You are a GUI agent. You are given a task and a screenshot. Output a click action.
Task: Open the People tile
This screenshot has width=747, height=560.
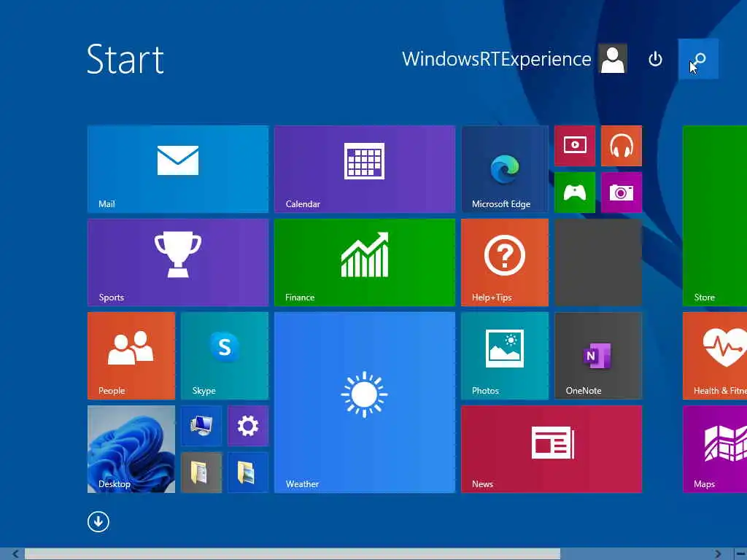(x=131, y=356)
